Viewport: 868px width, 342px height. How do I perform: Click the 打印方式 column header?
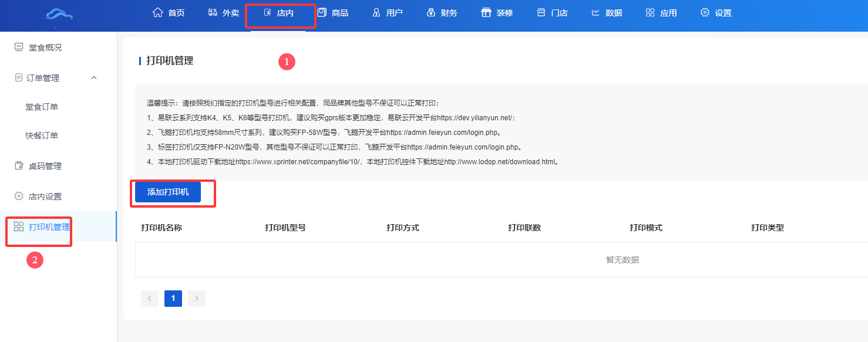point(403,228)
